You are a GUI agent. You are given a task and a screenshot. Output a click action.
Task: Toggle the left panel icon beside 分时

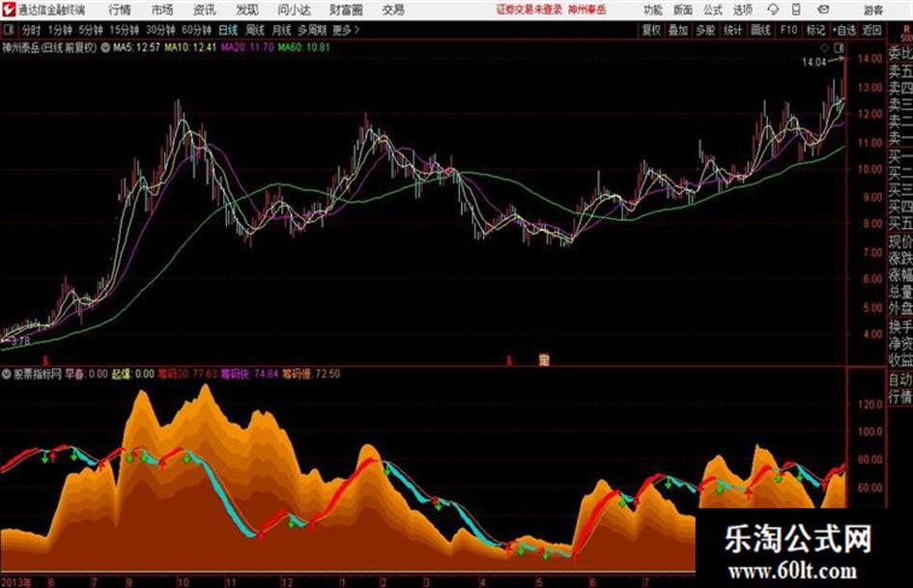coord(8,30)
